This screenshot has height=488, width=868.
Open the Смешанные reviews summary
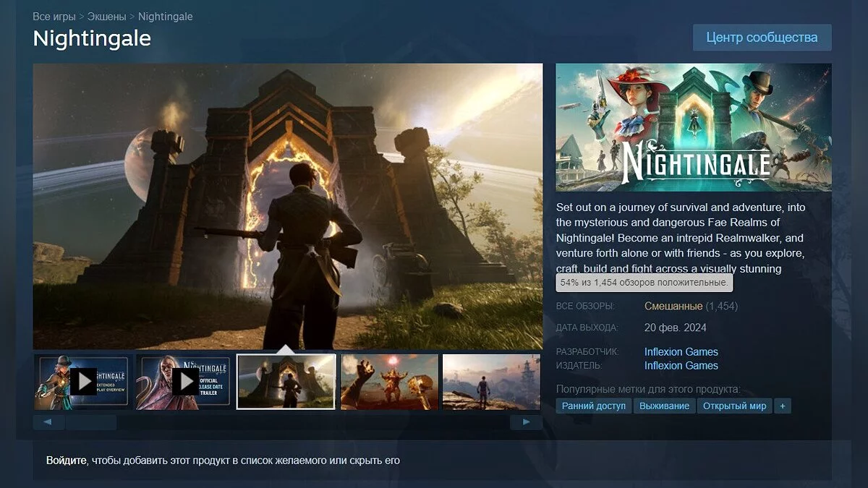click(673, 307)
